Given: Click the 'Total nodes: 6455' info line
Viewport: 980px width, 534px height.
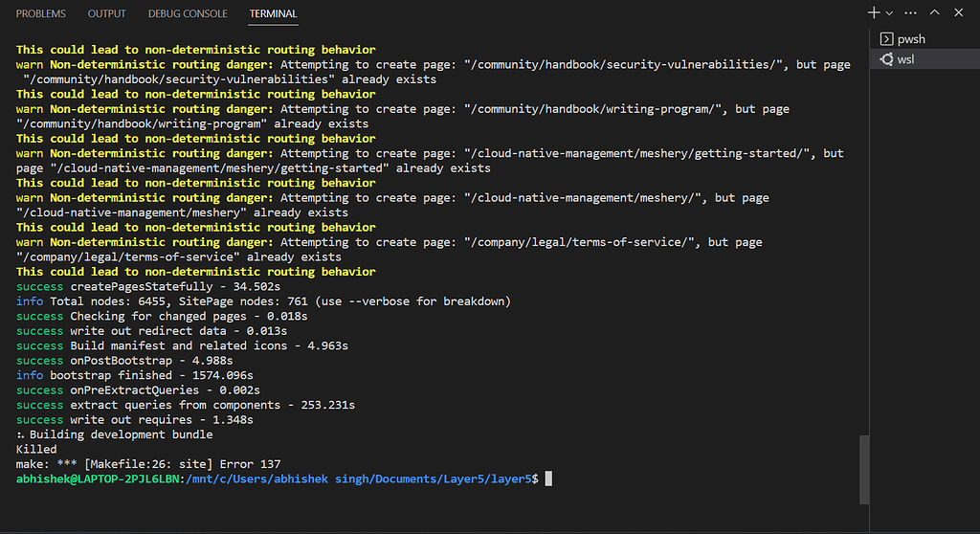Looking at the screenshot, I should 263,301.
